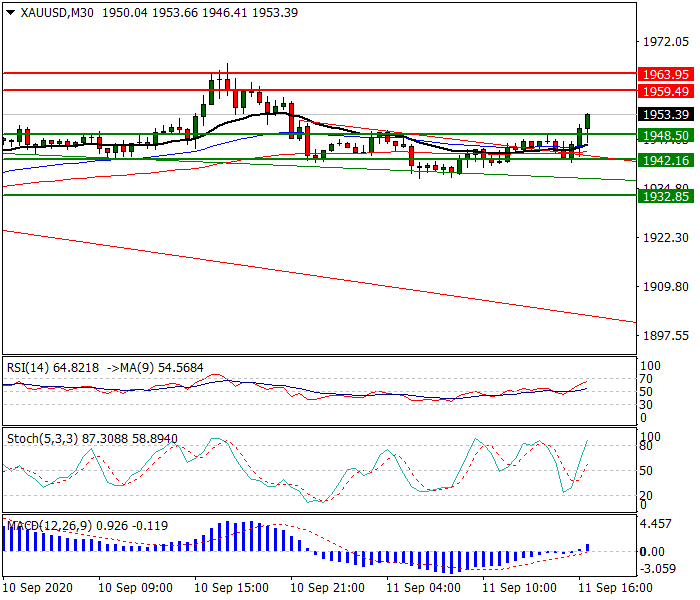
Task: Click the 1972.05 price scale value
Action: pyautogui.click(x=666, y=42)
